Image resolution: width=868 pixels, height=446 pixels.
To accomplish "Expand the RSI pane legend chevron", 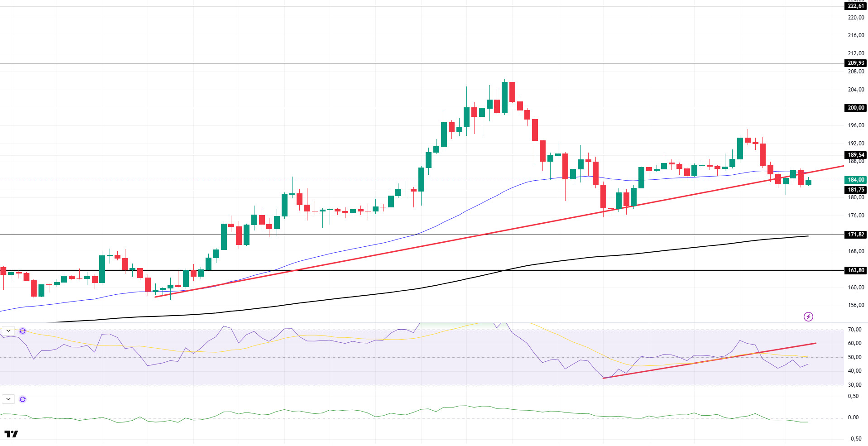I will (x=8, y=331).
